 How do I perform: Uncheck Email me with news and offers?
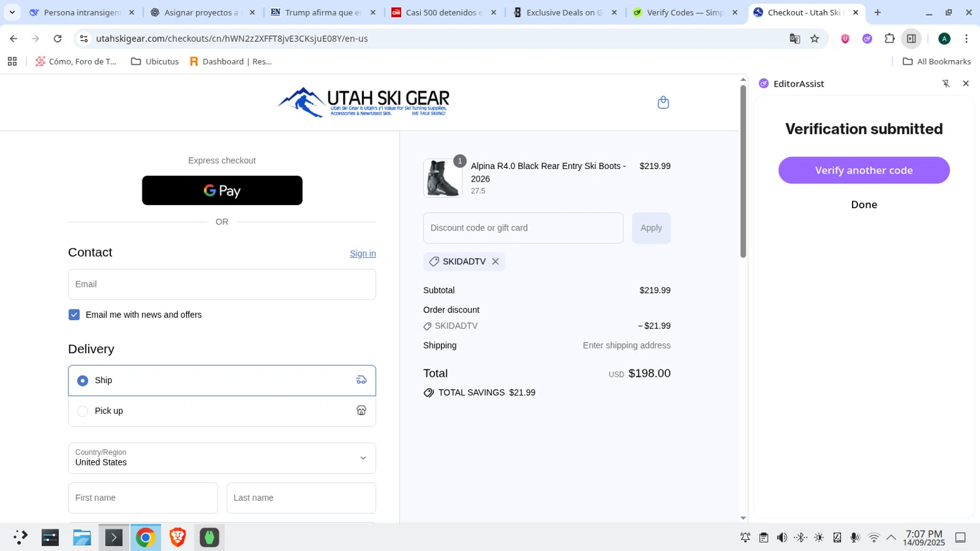(74, 315)
